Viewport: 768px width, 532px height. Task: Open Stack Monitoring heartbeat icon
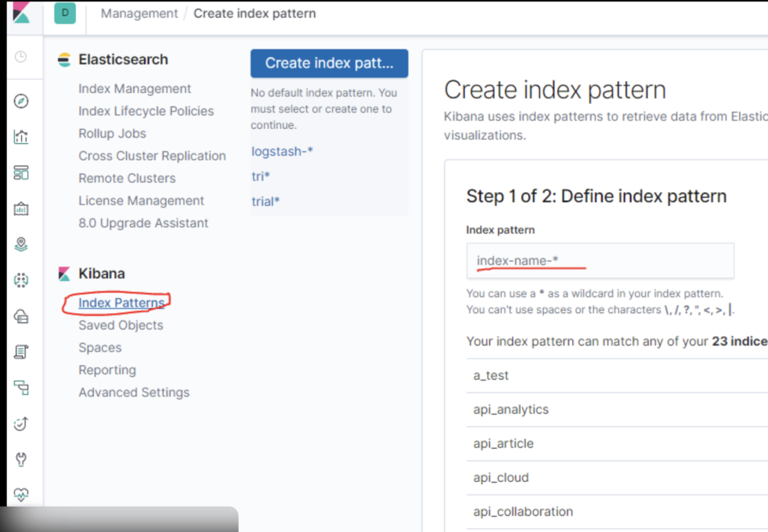click(x=21, y=495)
